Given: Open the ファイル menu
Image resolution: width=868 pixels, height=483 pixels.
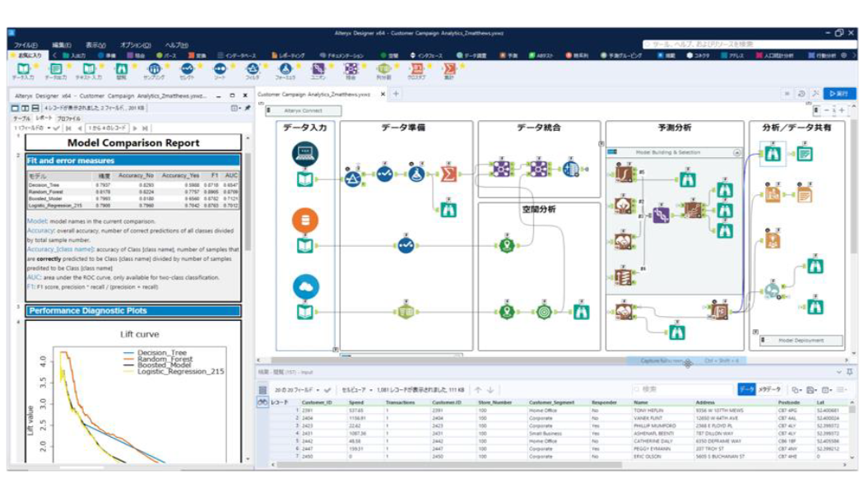Looking at the screenshot, I should [26, 45].
